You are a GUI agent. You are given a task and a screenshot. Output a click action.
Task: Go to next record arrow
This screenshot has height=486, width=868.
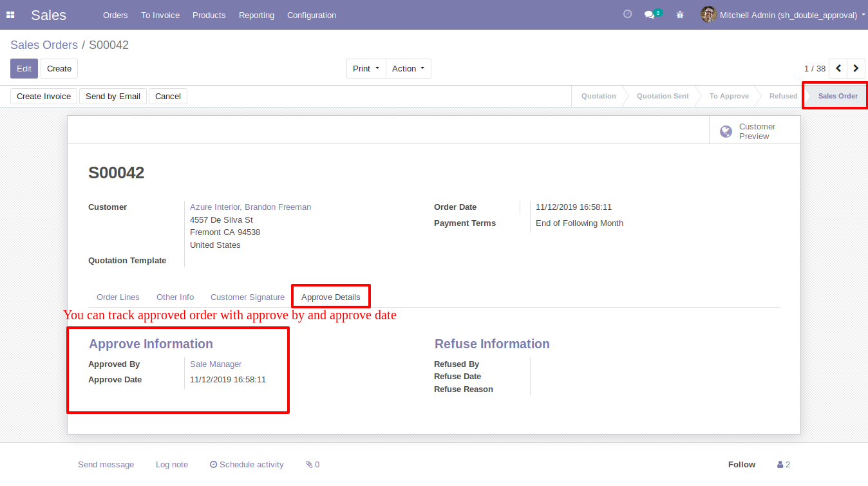856,68
